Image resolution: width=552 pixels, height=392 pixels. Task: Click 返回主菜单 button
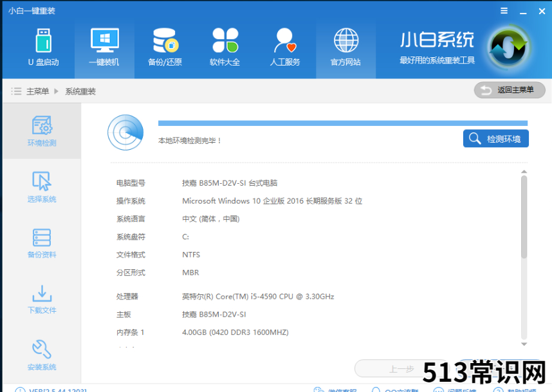point(510,91)
